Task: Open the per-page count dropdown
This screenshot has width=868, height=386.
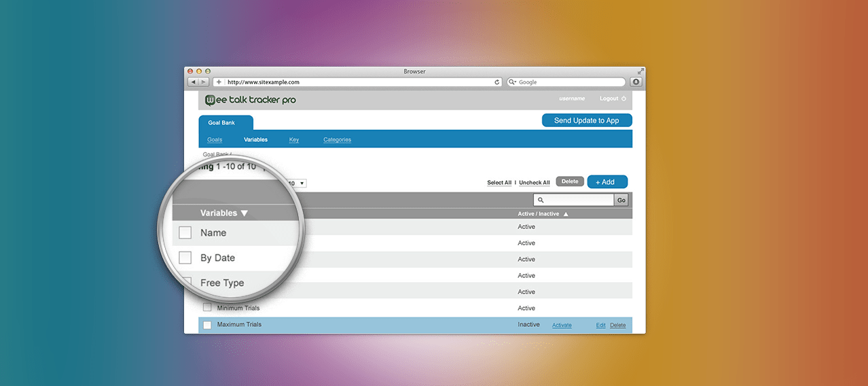Action: click(x=297, y=183)
